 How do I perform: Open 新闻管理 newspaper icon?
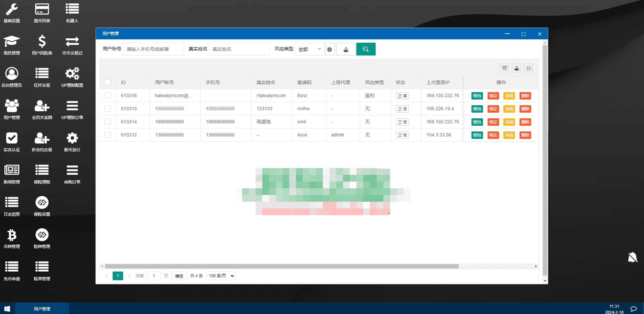click(12, 174)
